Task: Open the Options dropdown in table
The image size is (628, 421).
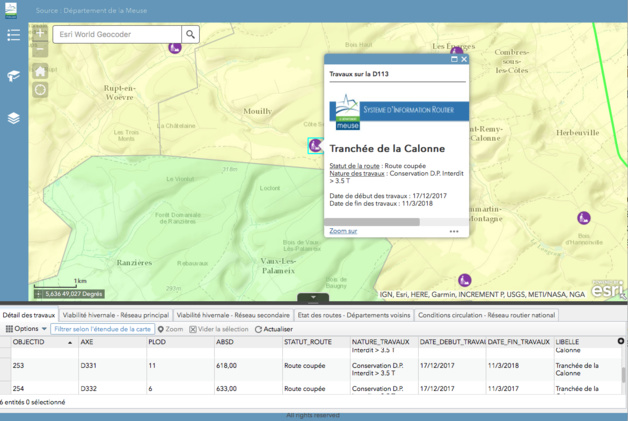Action: coord(26,329)
